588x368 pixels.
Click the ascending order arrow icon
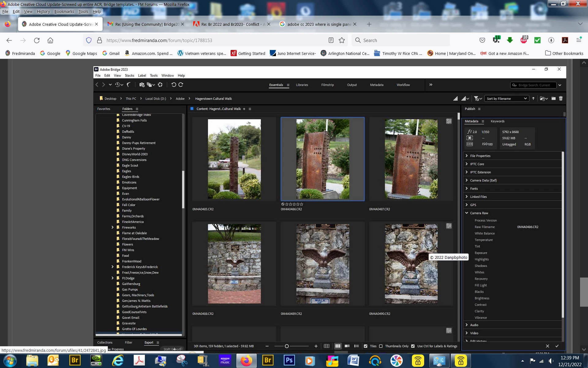point(533,98)
